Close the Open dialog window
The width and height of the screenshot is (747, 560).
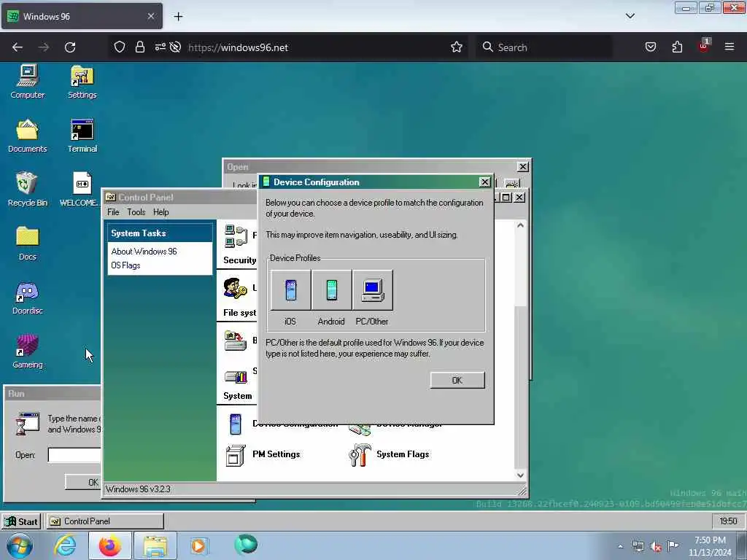(522, 167)
